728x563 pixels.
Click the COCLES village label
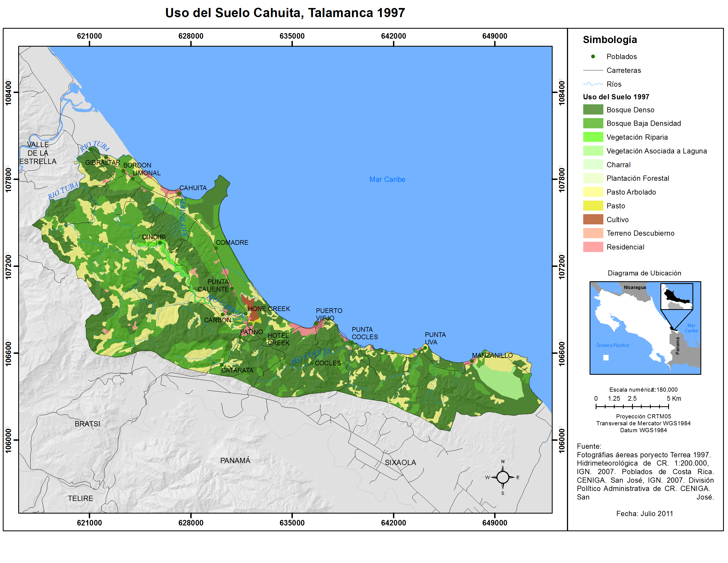tap(328, 363)
